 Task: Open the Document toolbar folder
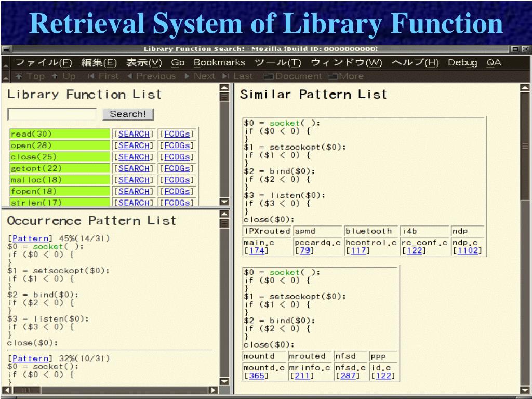[293, 76]
